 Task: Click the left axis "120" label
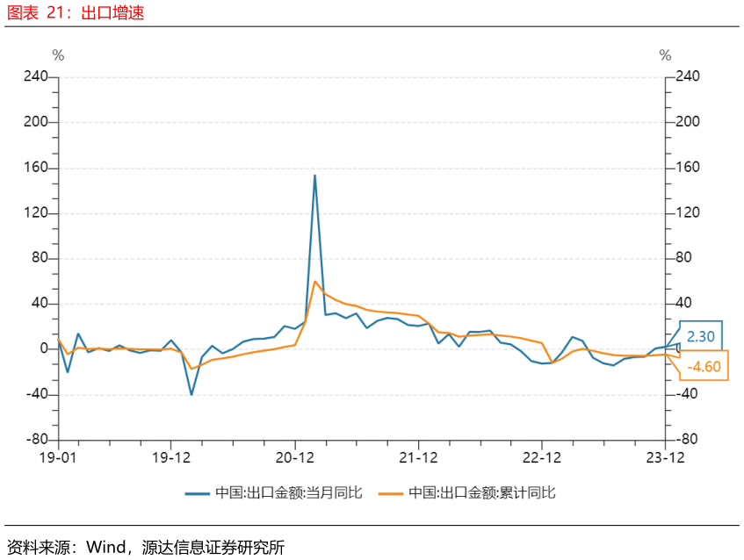click(36, 212)
